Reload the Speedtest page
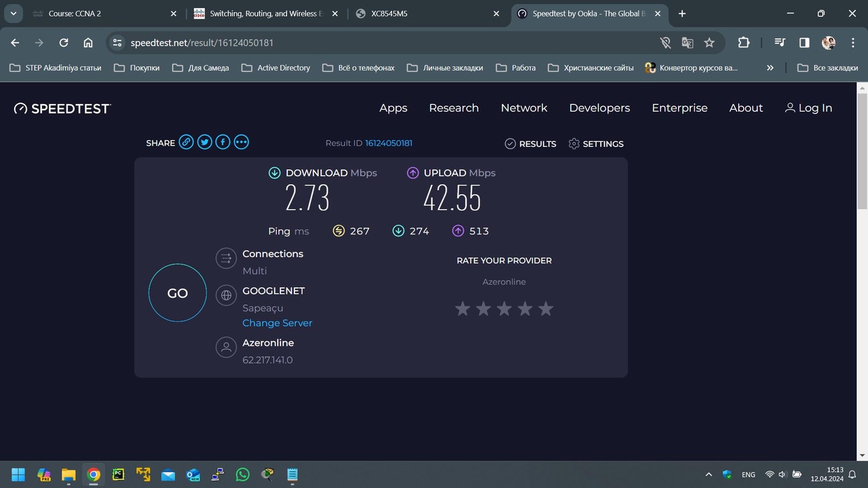This screenshot has height=488, width=868. tap(63, 43)
